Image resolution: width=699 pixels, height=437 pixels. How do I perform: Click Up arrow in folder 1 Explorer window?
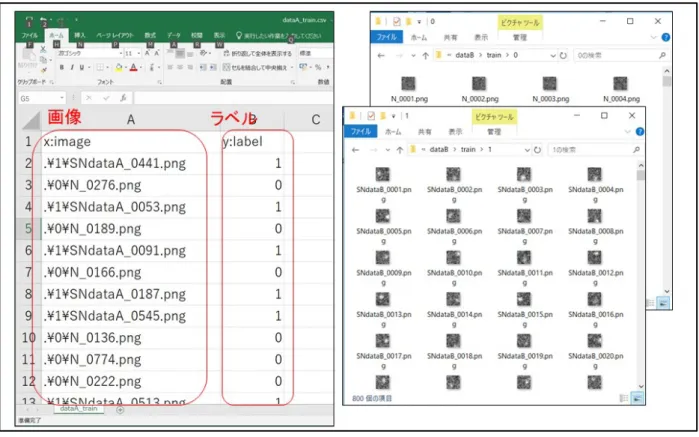pyautogui.click(x=400, y=150)
